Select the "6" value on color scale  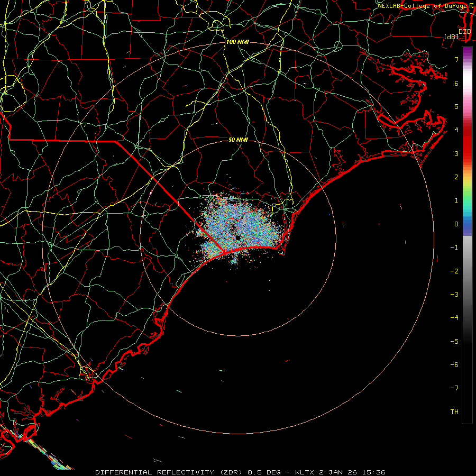[x=456, y=83]
